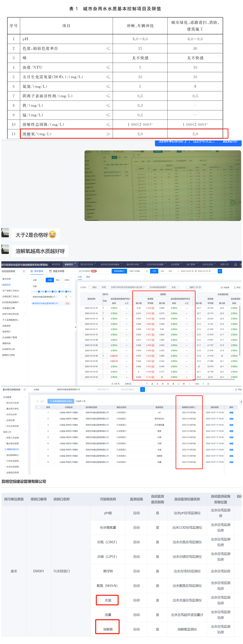This screenshot has height=644, width=243.
Task: Open the notification bell in the top bar
Action: 236,264
